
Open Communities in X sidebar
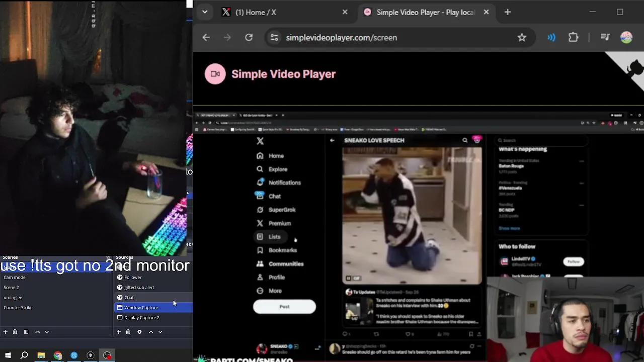point(280,264)
